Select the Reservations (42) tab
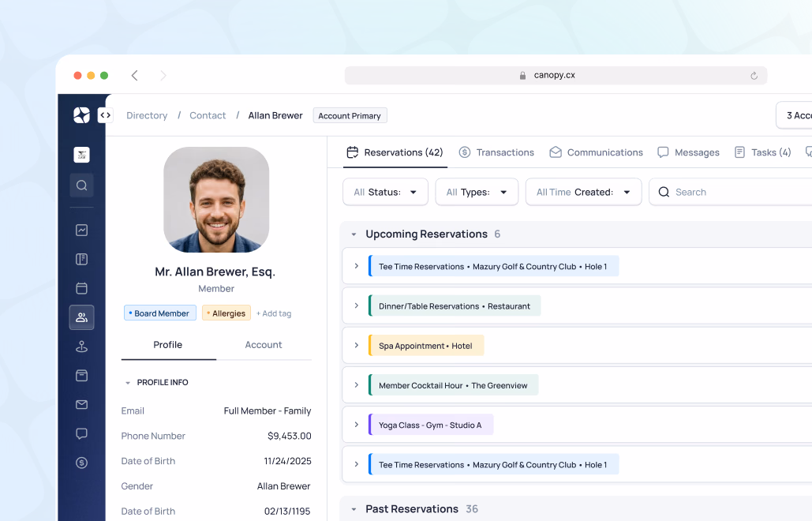The height and width of the screenshot is (521, 812). (x=395, y=152)
